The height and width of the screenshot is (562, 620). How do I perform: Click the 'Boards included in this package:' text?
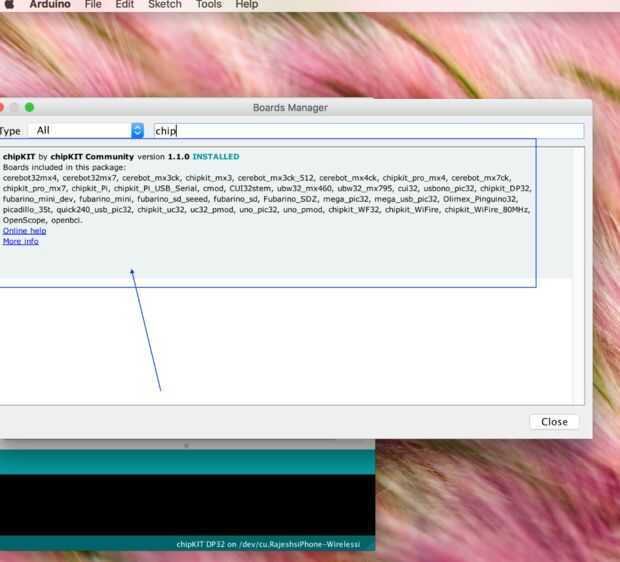(64, 167)
